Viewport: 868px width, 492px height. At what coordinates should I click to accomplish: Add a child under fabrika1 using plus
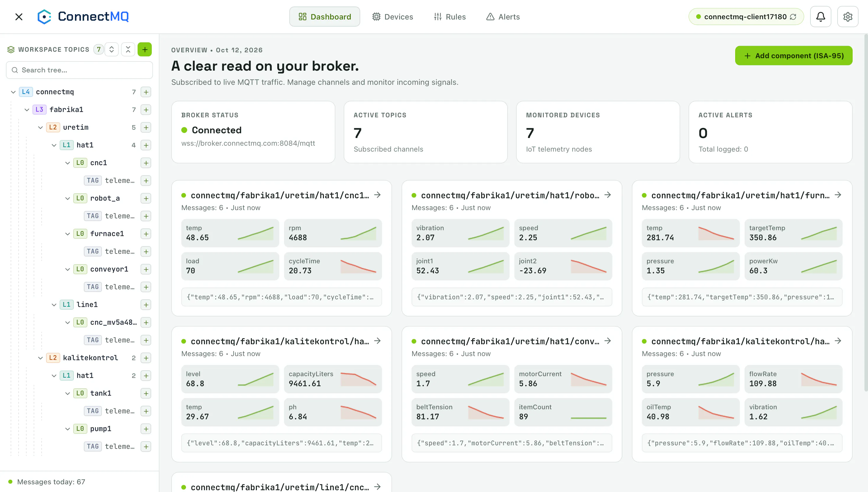[146, 110]
